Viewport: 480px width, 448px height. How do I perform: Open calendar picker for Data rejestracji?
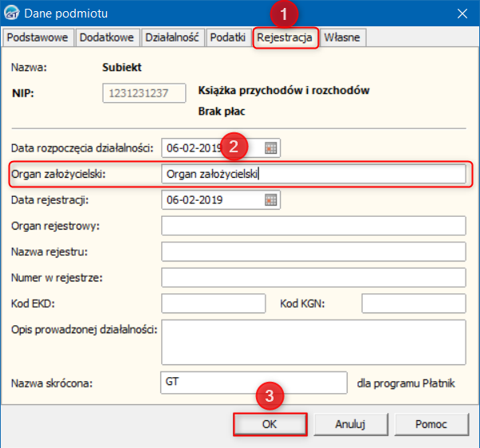click(x=270, y=200)
